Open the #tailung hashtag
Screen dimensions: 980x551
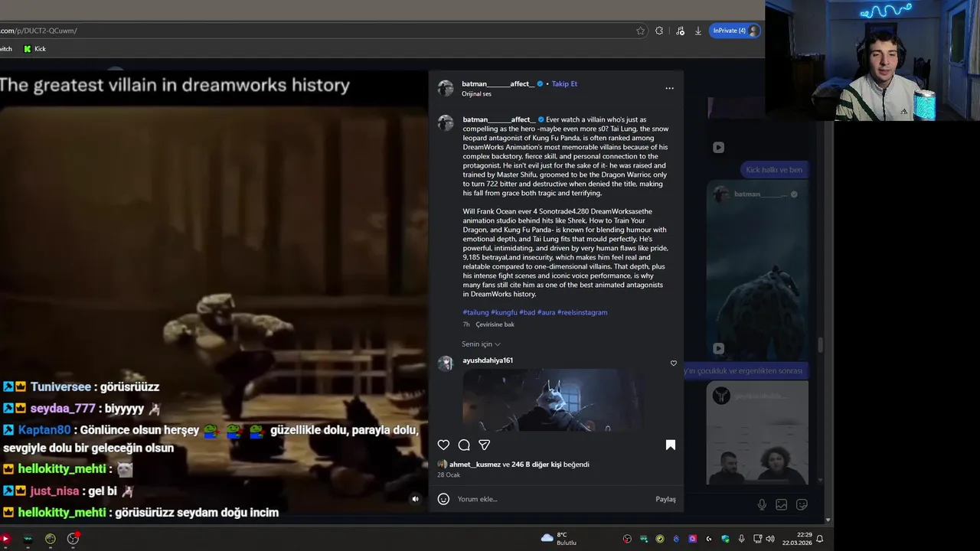coord(475,312)
